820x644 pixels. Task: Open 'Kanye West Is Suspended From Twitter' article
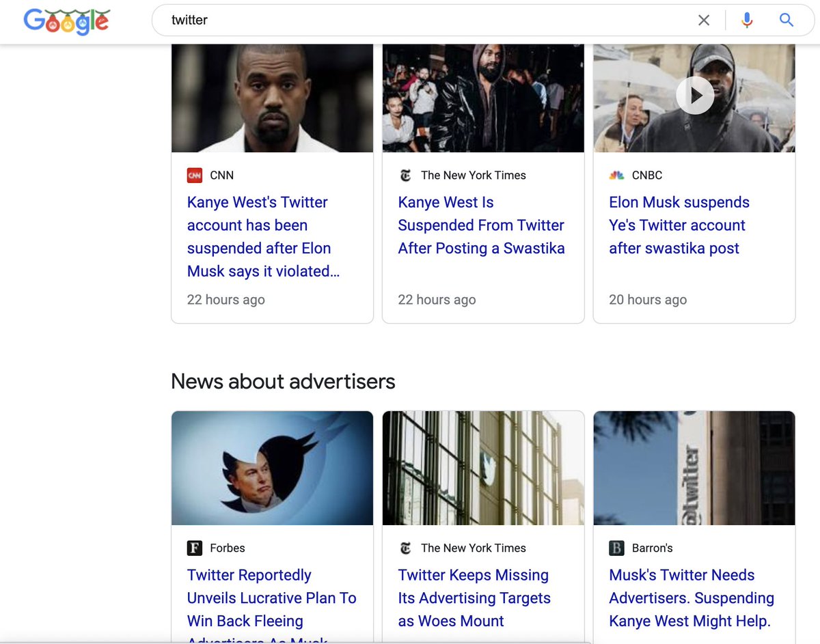click(481, 225)
